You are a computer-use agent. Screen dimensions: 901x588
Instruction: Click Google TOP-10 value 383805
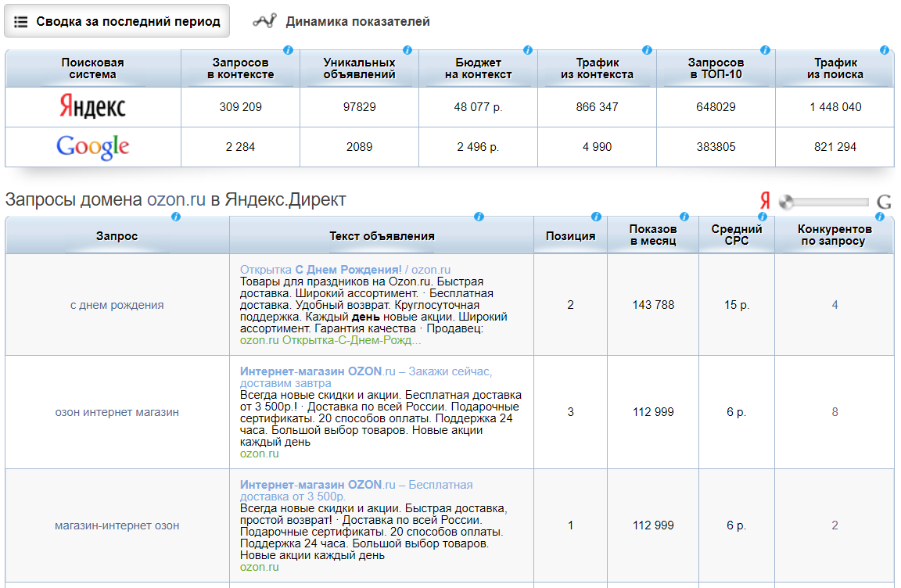(x=716, y=147)
